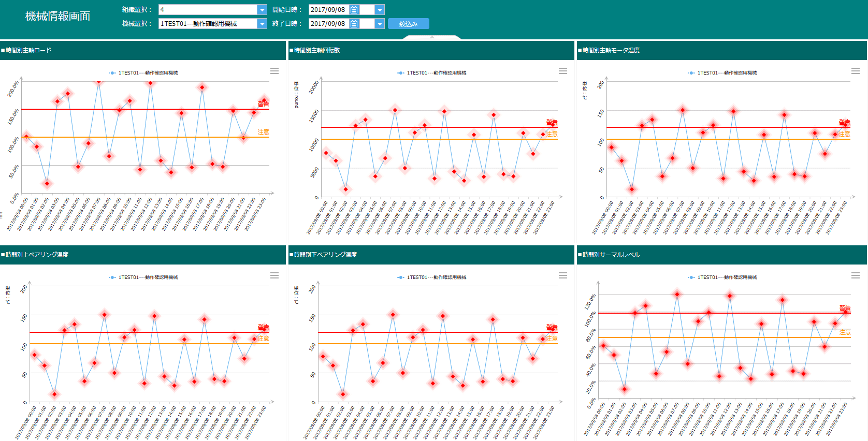Click 注意 threshold label in 上ベアリング温度 chart
The width and height of the screenshot is (868, 441).
click(264, 339)
